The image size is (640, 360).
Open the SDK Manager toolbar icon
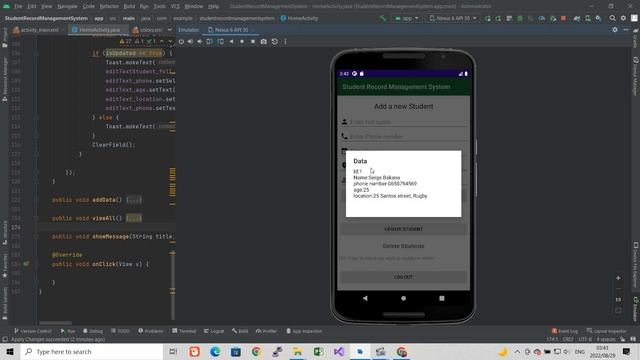pyautogui.click(x=598, y=18)
